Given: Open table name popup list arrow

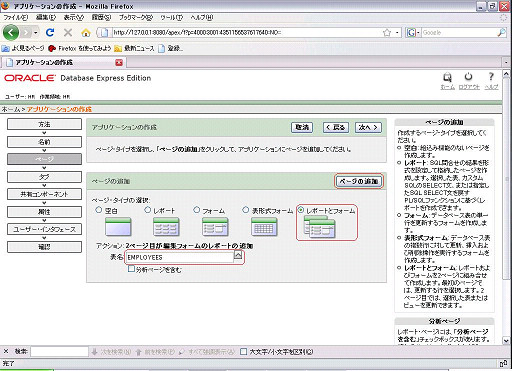Looking at the screenshot, I should [x=238, y=256].
